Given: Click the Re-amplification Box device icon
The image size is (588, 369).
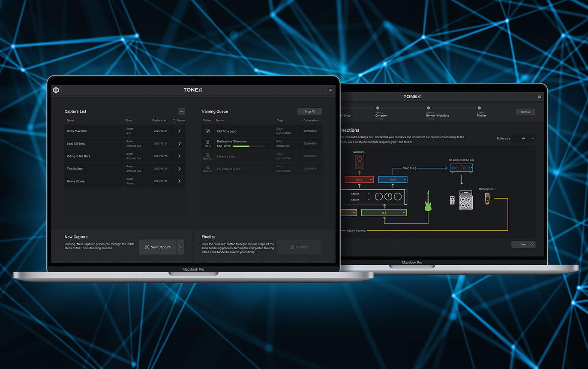Looking at the screenshot, I should [461, 168].
